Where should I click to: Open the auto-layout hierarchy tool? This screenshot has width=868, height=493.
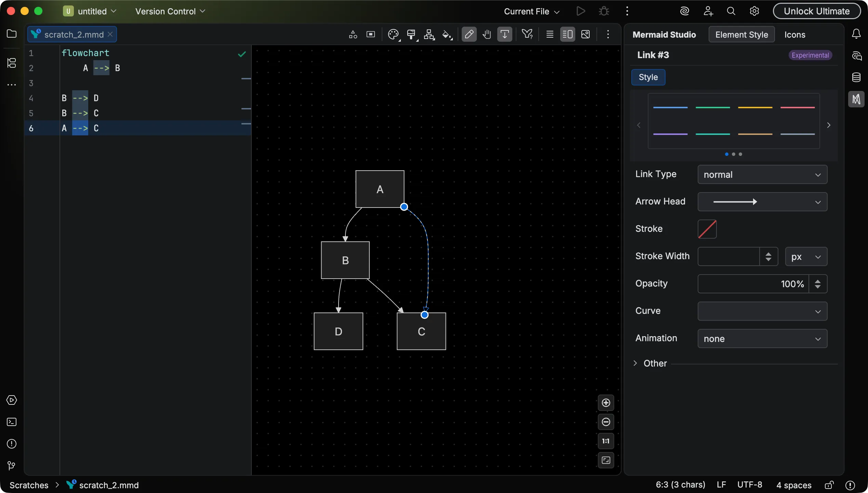click(429, 34)
